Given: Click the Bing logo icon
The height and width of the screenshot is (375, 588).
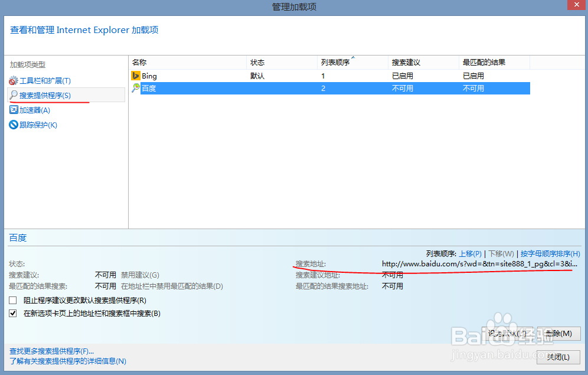Looking at the screenshot, I should (135, 76).
